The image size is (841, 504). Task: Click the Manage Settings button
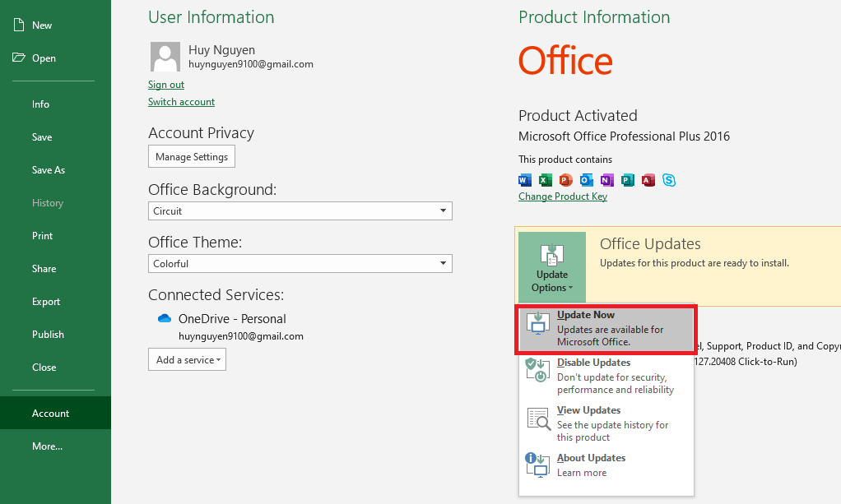[191, 156]
